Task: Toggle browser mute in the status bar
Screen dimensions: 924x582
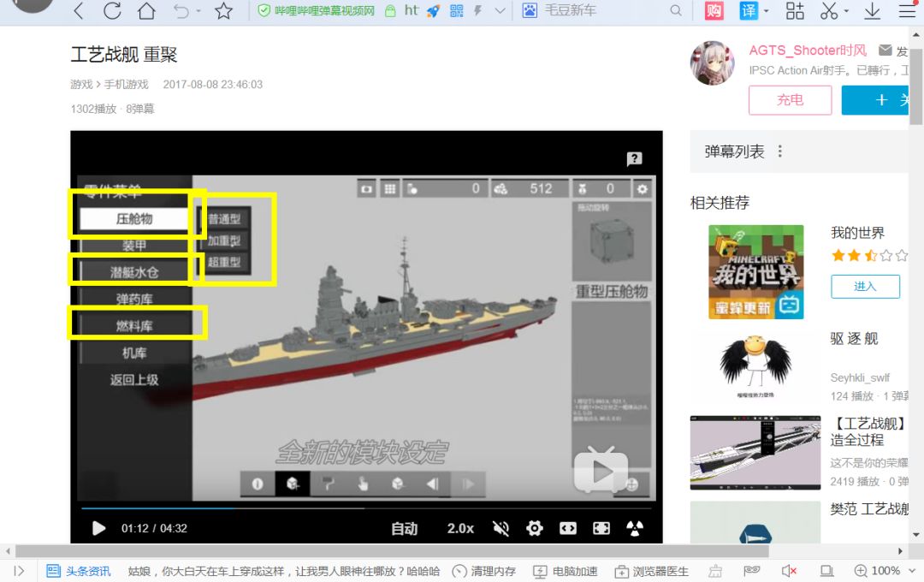Action: tap(789, 571)
